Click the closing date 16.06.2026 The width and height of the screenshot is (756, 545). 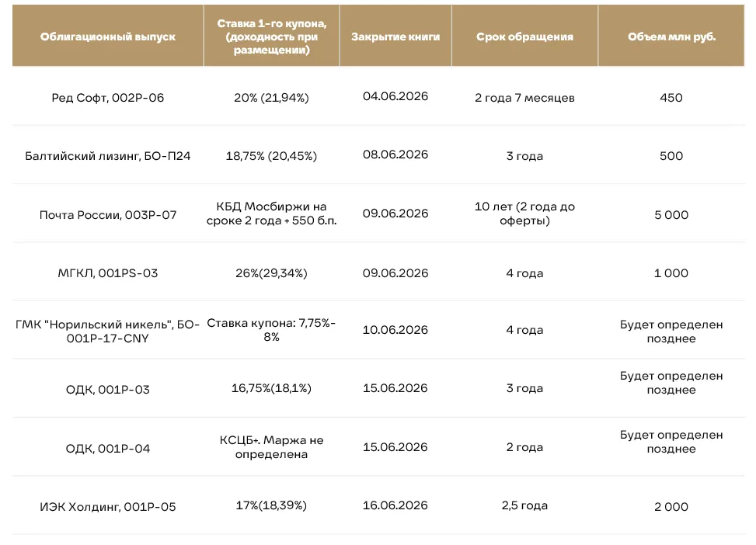pos(395,505)
